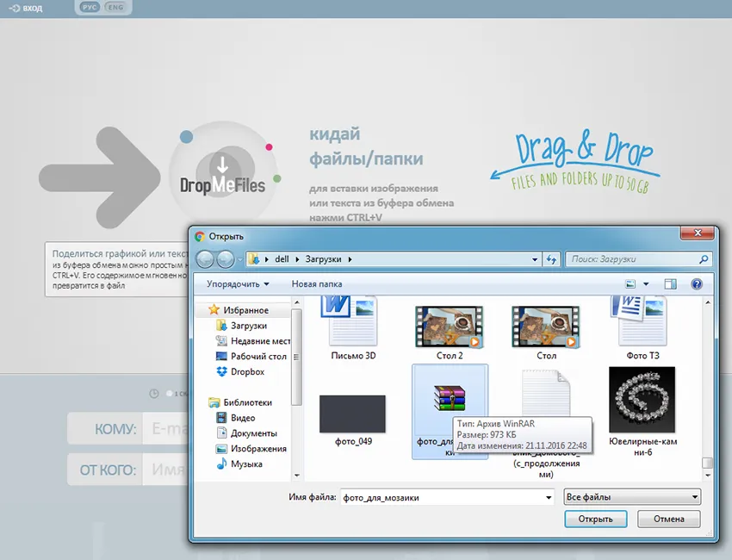Open Загрузки in the navigation pane
This screenshot has height=560, width=732.
pos(248,326)
